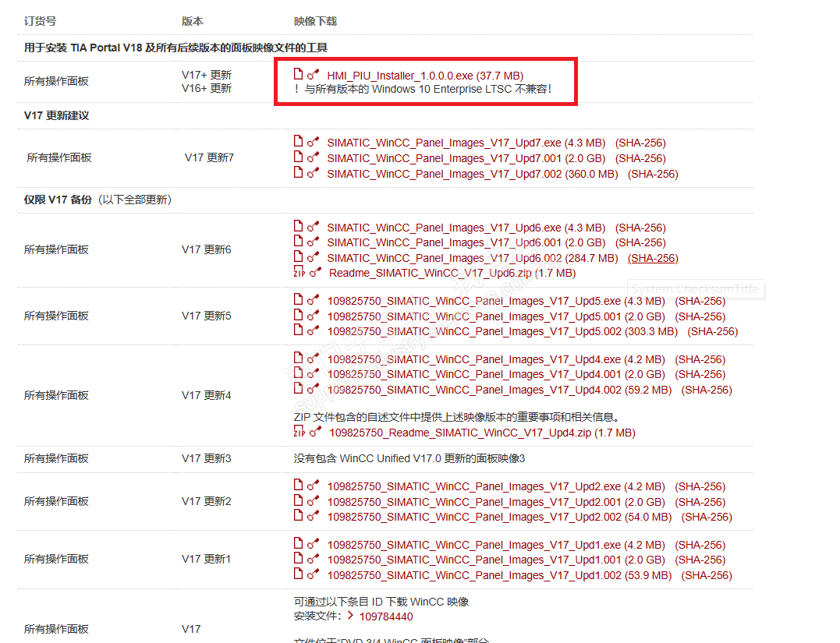
Task: Click file icon for V17_Upd1.exe
Action: [x=299, y=543]
